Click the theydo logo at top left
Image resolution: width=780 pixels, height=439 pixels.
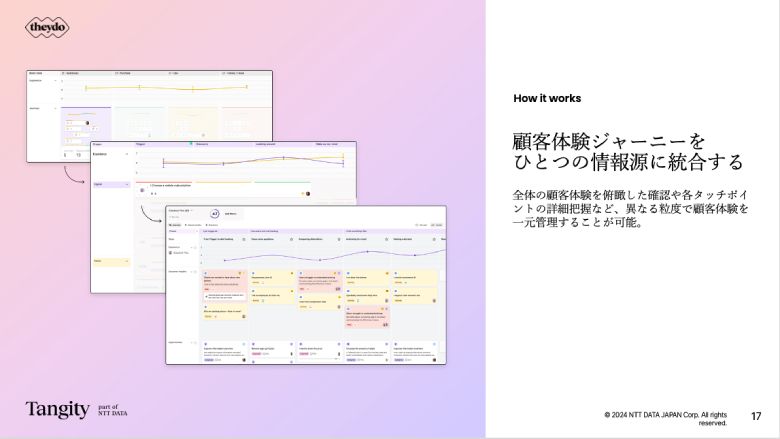pyautogui.click(x=49, y=27)
